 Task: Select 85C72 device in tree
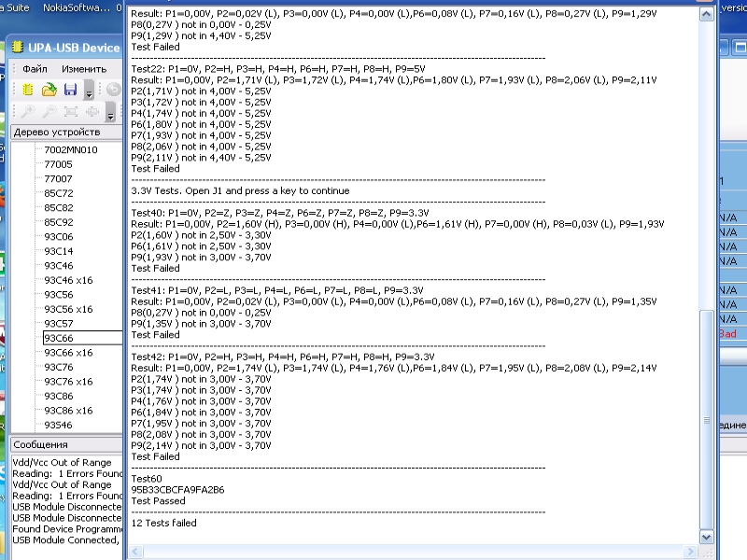pyautogui.click(x=58, y=193)
